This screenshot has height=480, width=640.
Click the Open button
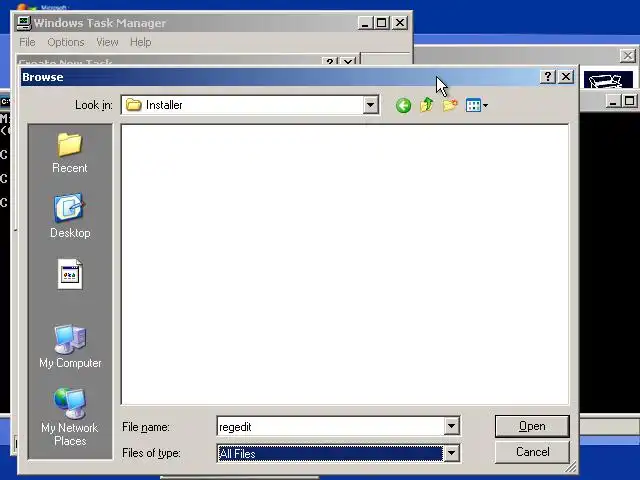click(532, 426)
